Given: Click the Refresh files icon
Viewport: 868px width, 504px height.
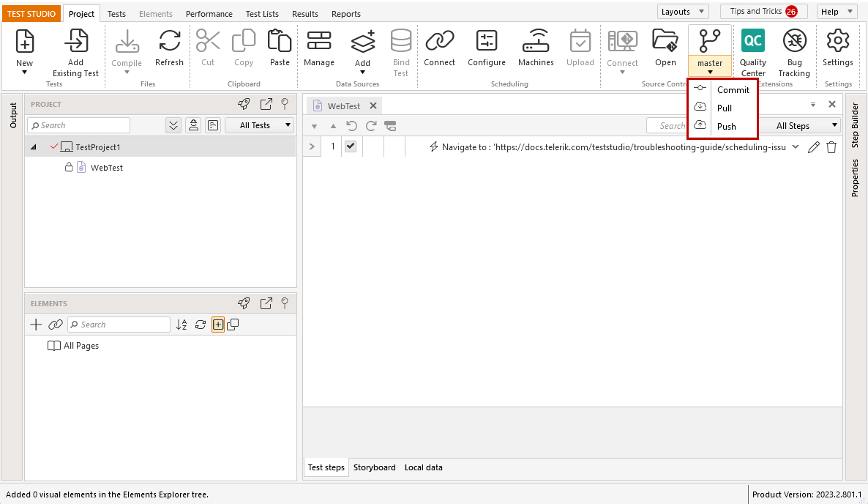Looking at the screenshot, I should tap(169, 41).
